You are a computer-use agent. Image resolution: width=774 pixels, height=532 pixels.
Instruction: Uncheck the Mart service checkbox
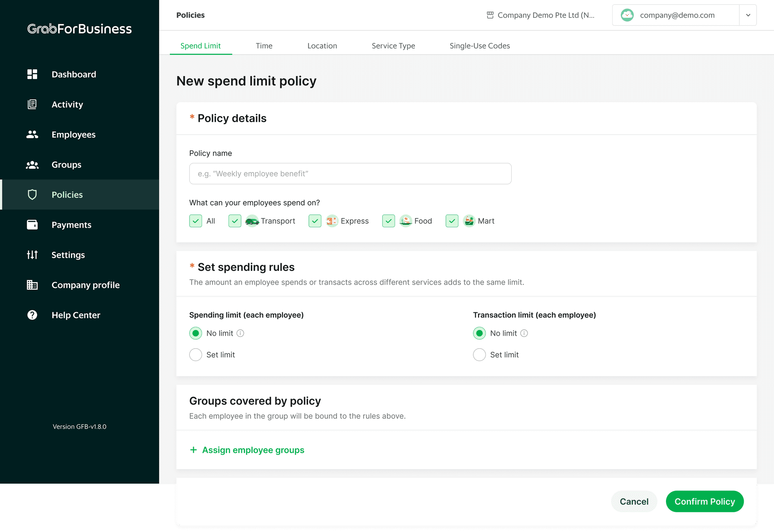pos(452,221)
